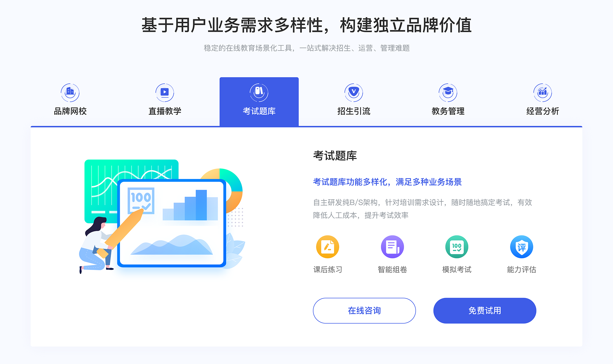Click the 品牌网校 icon
The height and width of the screenshot is (364, 613).
(69, 91)
